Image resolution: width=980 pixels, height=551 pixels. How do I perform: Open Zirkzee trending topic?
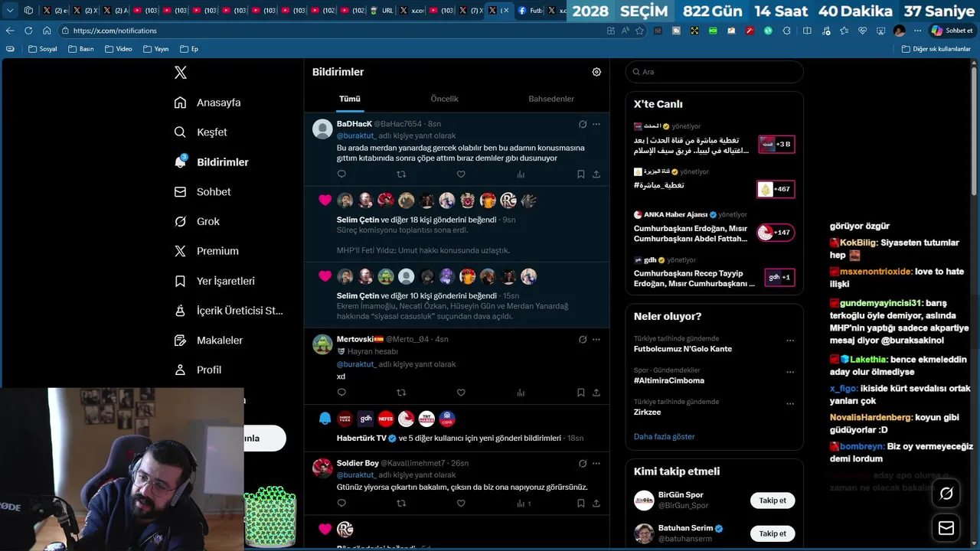pos(647,412)
